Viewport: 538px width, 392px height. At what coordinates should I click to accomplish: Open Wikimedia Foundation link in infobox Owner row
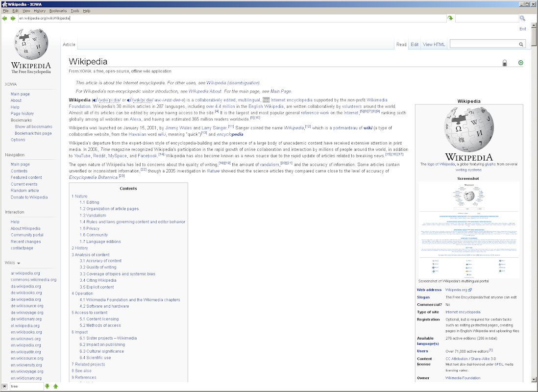click(x=463, y=378)
